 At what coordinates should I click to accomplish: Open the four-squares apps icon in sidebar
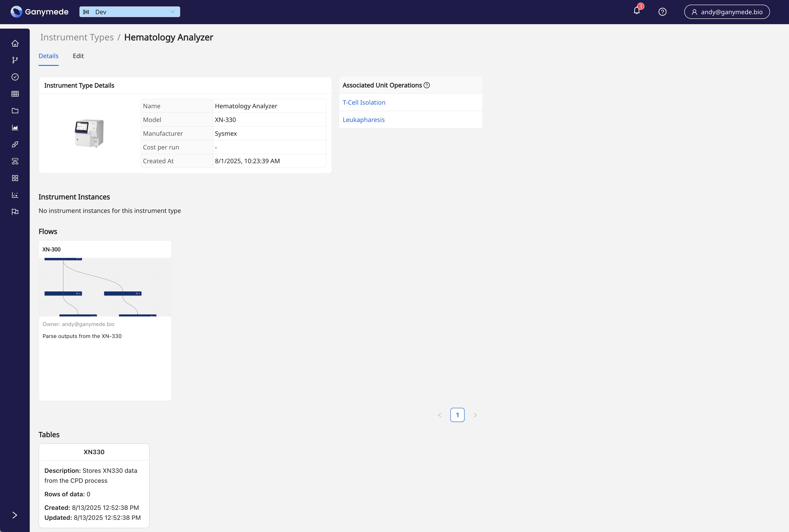pos(15,178)
